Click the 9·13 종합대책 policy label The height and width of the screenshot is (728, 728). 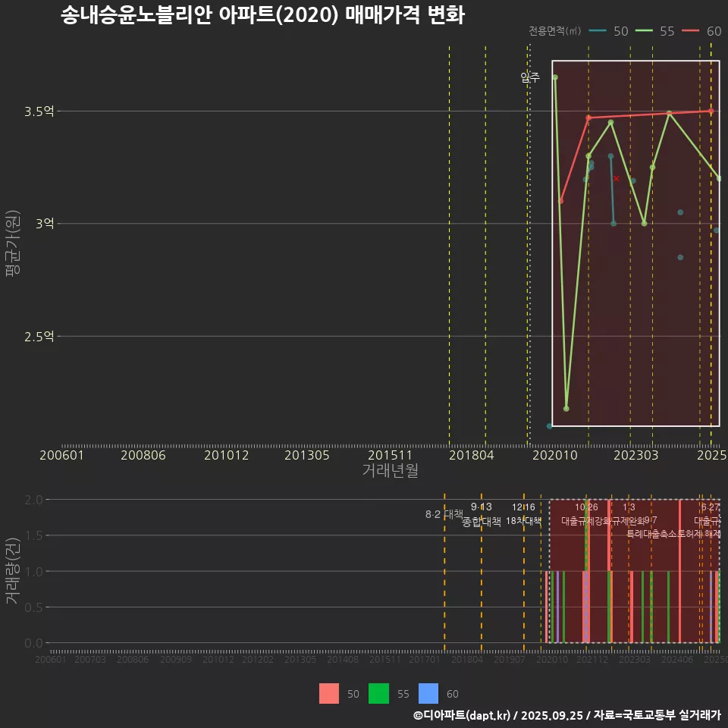tap(482, 514)
